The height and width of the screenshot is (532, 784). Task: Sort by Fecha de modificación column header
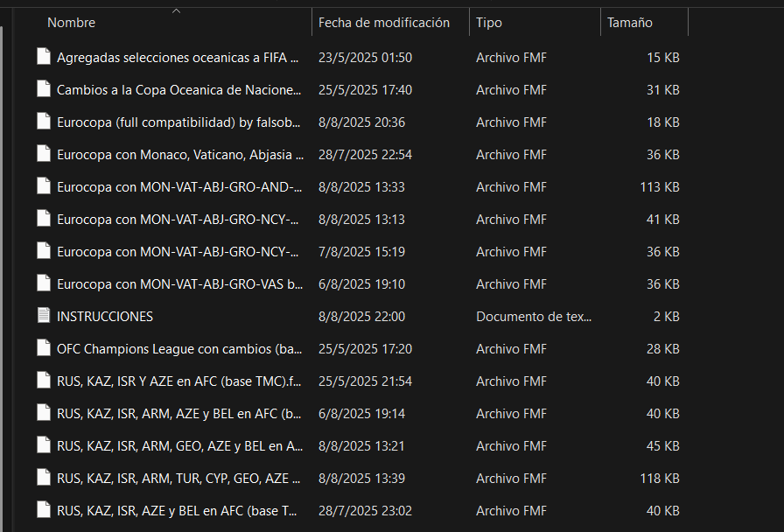point(383,23)
